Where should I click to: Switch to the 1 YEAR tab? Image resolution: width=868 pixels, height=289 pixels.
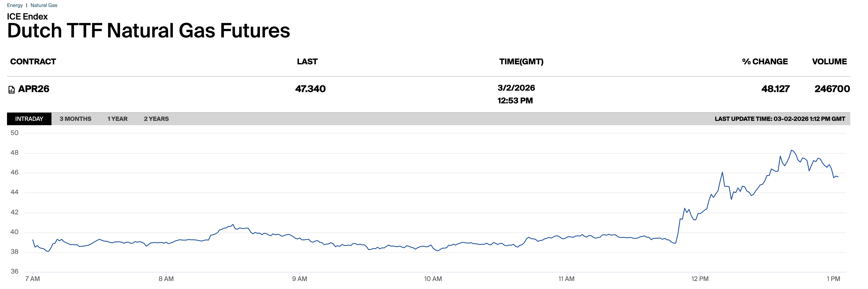[x=117, y=119]
